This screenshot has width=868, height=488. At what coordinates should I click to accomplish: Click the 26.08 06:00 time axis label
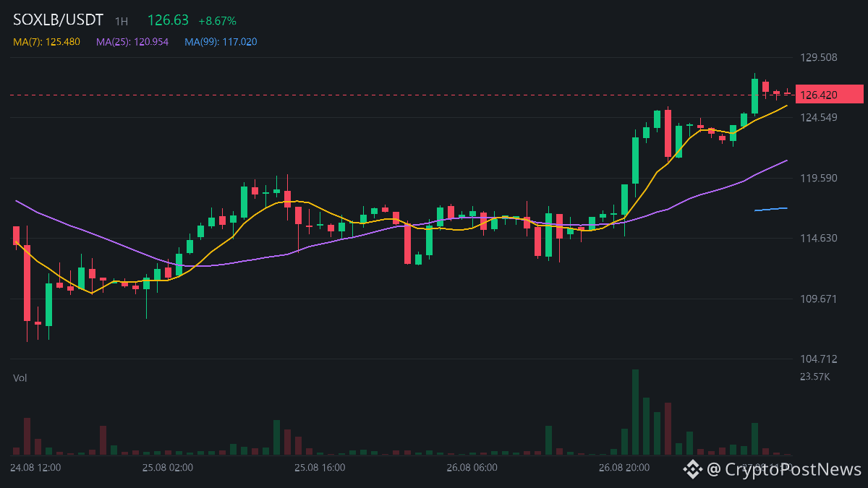click(x=472, y=468)
